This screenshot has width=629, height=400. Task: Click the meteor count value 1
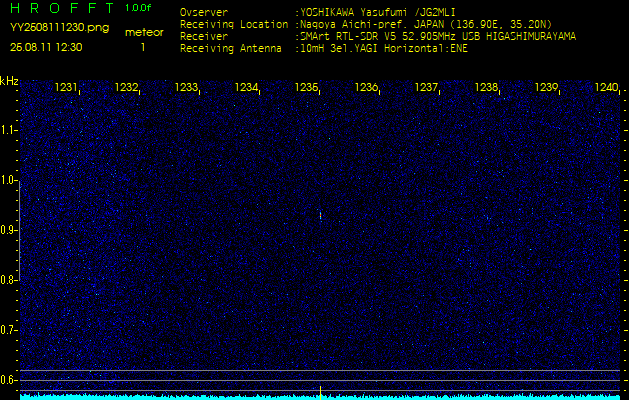(x=143, y=47)
